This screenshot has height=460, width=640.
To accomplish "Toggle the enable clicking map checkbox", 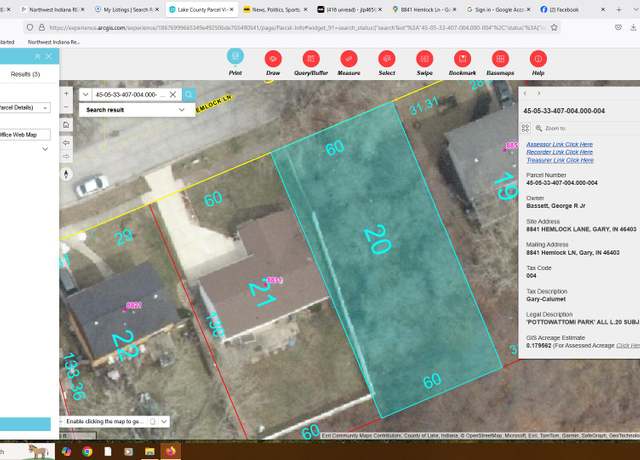I will pyautogui.click(x=153, y=421).
